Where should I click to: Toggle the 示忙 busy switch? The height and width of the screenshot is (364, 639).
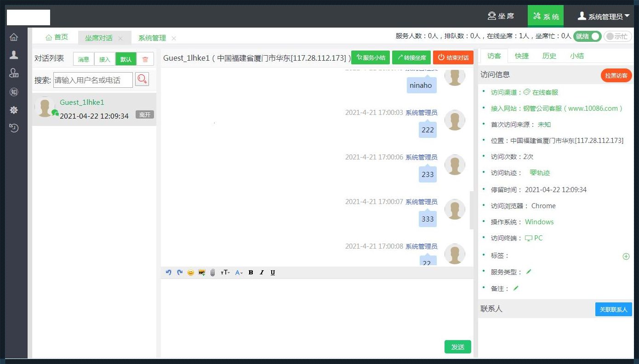[x=618, y=36]
